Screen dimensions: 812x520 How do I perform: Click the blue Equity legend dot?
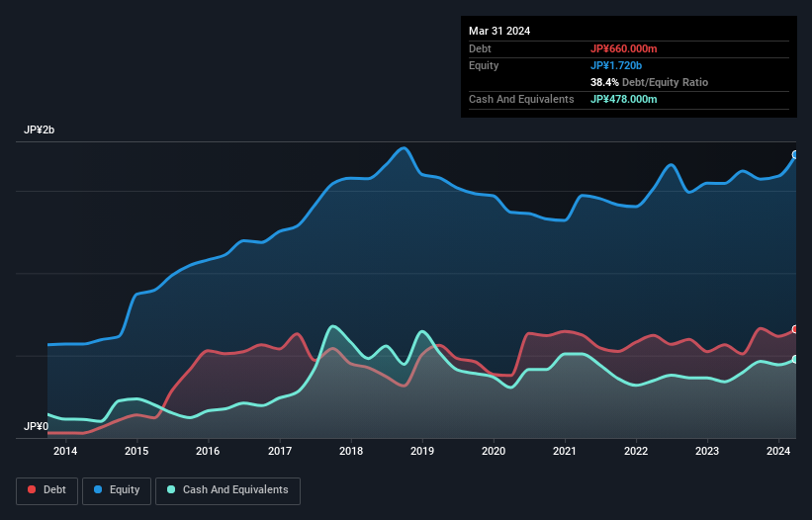pyautogui.click(x=98, y=489)
